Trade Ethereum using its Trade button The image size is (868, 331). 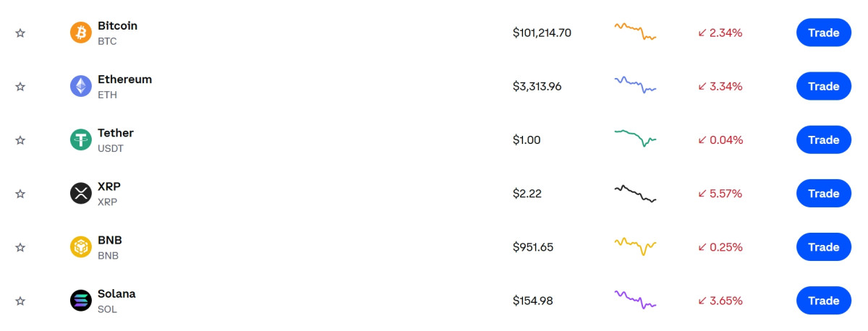click(823, 86)
